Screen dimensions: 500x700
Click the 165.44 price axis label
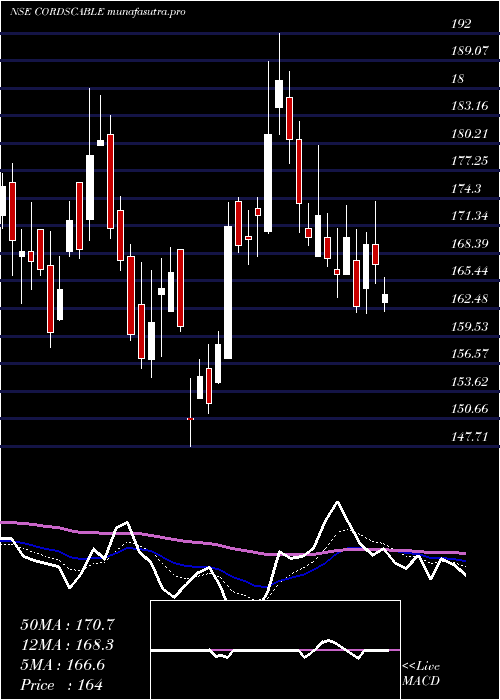(x=470, y=271)
